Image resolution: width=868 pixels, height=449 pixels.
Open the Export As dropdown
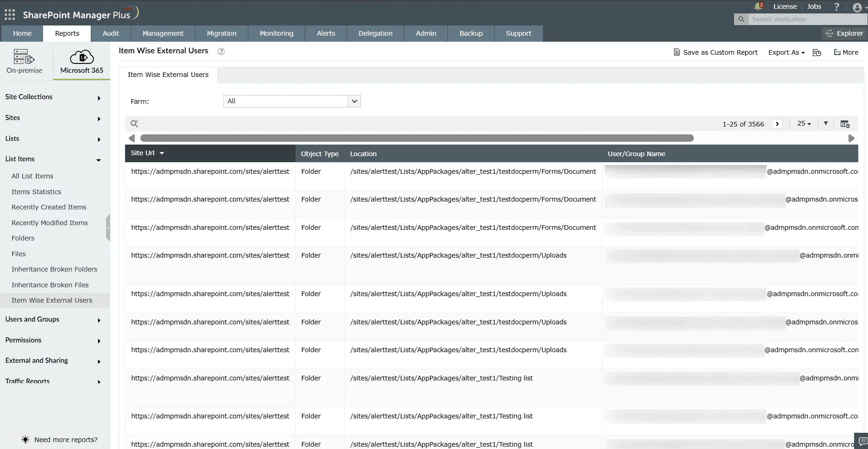click(x=786, y=52)
